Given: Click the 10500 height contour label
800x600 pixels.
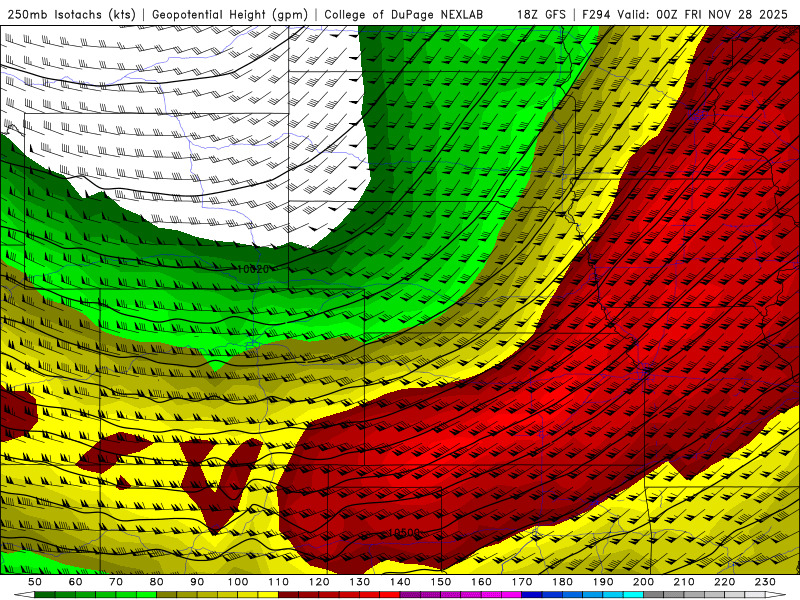Looking at the screenshot, I should [404, 533].
